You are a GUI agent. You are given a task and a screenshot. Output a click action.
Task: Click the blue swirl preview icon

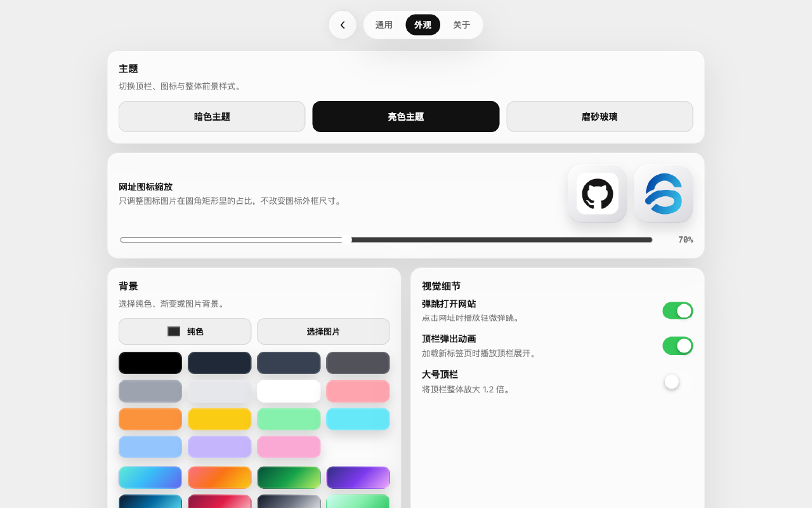(664, 194)
